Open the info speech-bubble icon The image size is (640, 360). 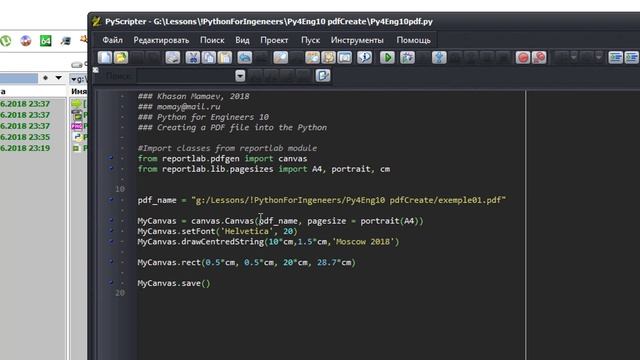364,58
